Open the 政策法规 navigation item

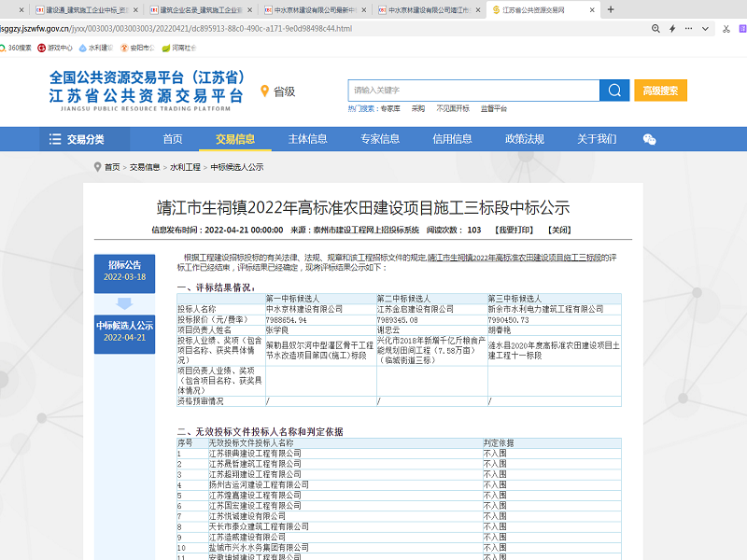tap(524, 139)
